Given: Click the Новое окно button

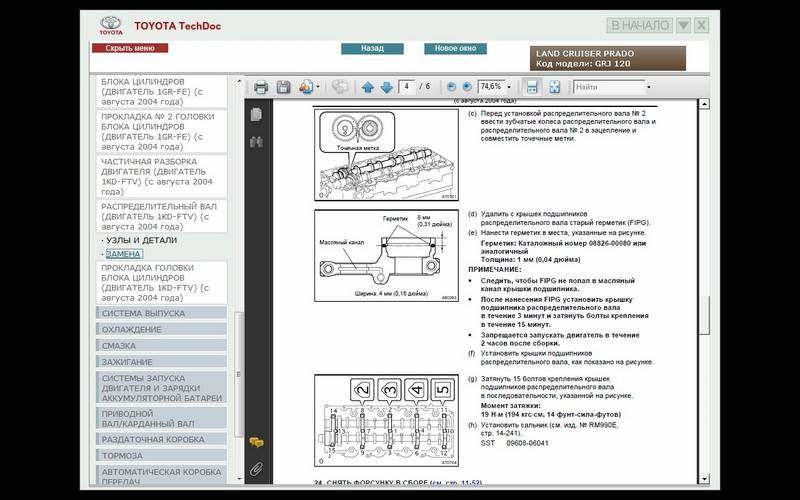Looking at the screenshot, I should pyautogui.click(x=456, y=48).
